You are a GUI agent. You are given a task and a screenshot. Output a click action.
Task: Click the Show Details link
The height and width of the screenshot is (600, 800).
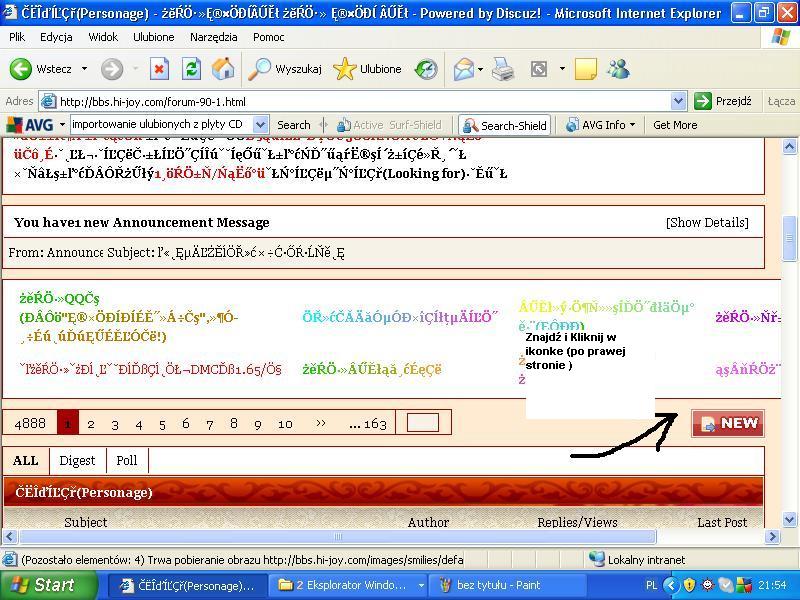click(706, 222)
